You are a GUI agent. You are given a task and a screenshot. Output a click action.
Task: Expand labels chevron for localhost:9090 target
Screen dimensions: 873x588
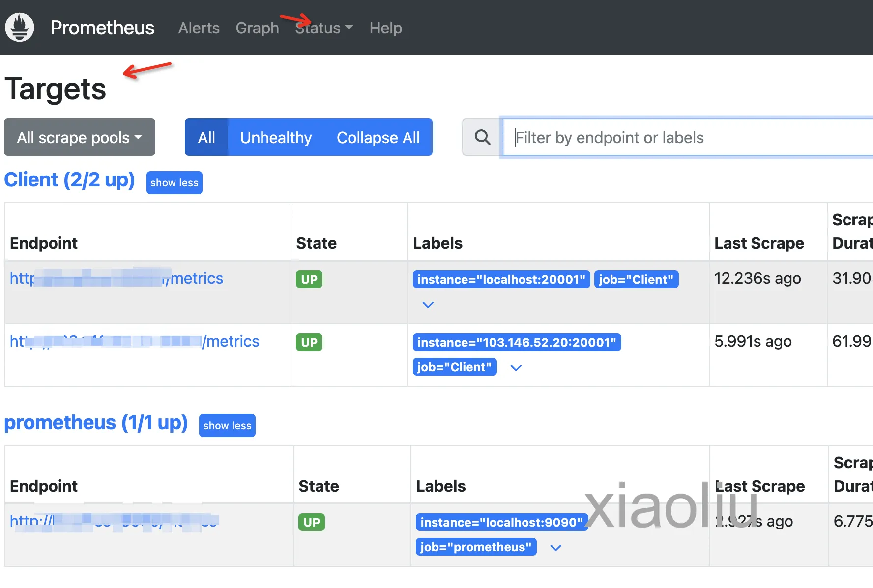pyautogui.click(x=555, y=547)
